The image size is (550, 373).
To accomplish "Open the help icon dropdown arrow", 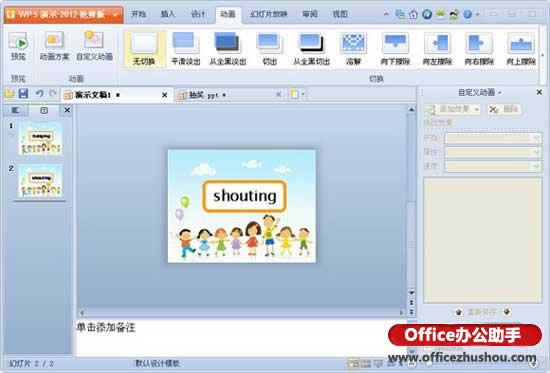I will coord(477,14).
